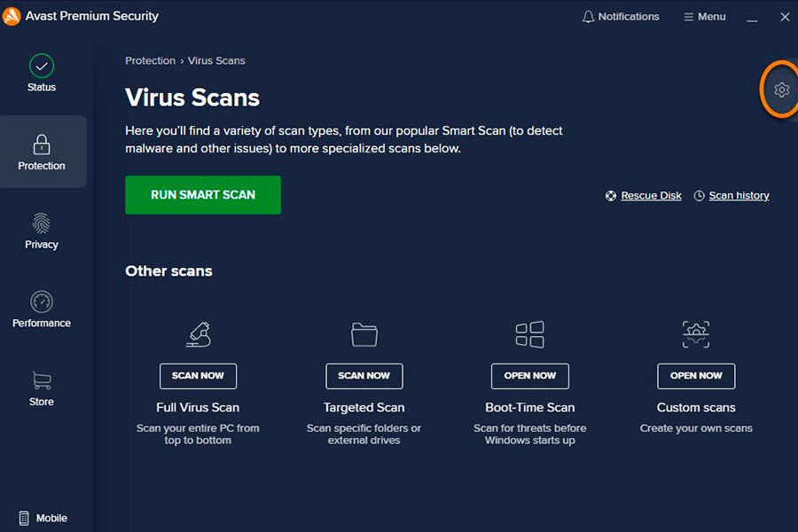Click the Boot-Time Scan Windows icon

[x=530, y=334]
